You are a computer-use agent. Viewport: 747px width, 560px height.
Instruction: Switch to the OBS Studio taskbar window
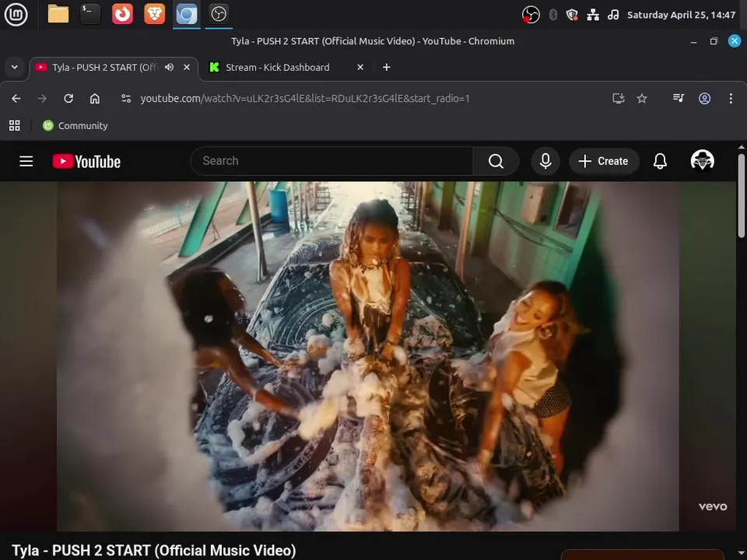coord(219,14)
